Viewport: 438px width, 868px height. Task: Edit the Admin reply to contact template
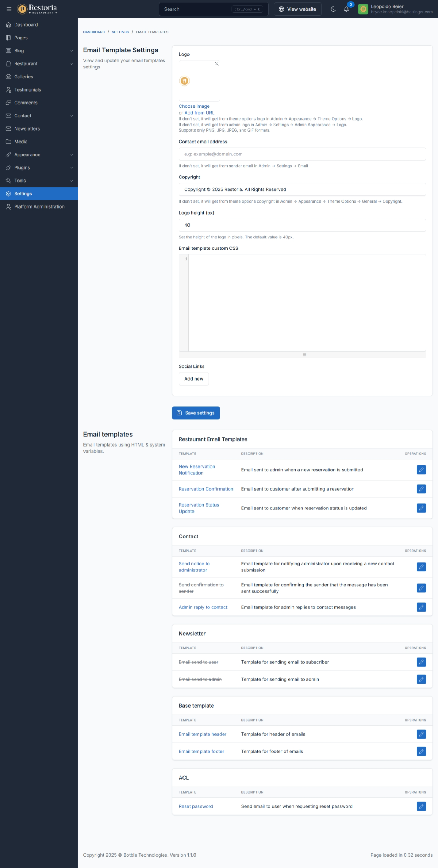click(x=421, y=607)
